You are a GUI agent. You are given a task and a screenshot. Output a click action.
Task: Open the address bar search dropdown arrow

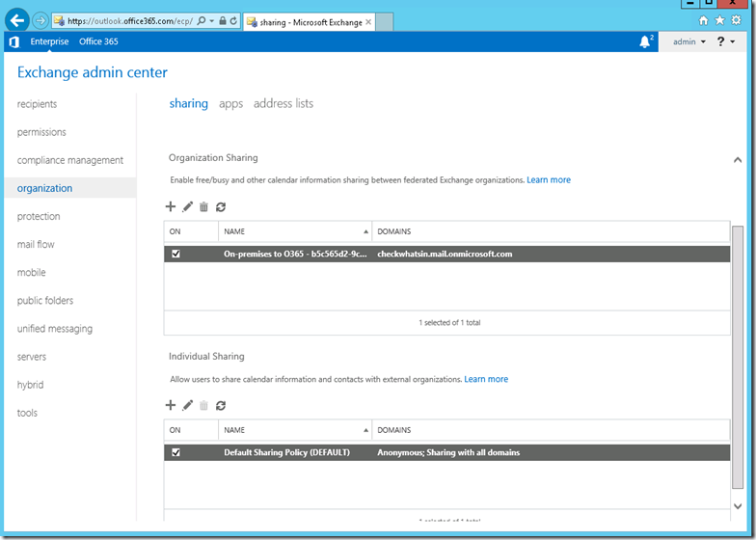212,21
